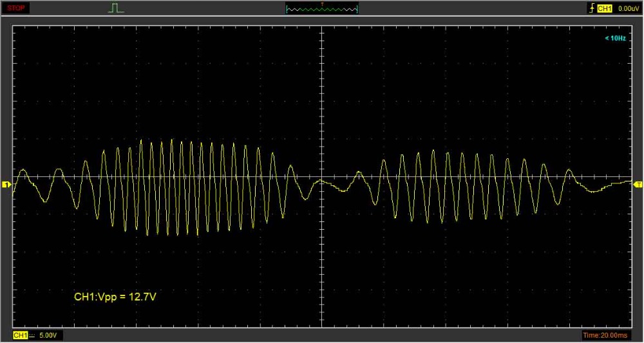Image resolution: width=644 pixels, height=343 pixels.
Task: Click the horizontal trigger line across the grid
Action: 451,176
